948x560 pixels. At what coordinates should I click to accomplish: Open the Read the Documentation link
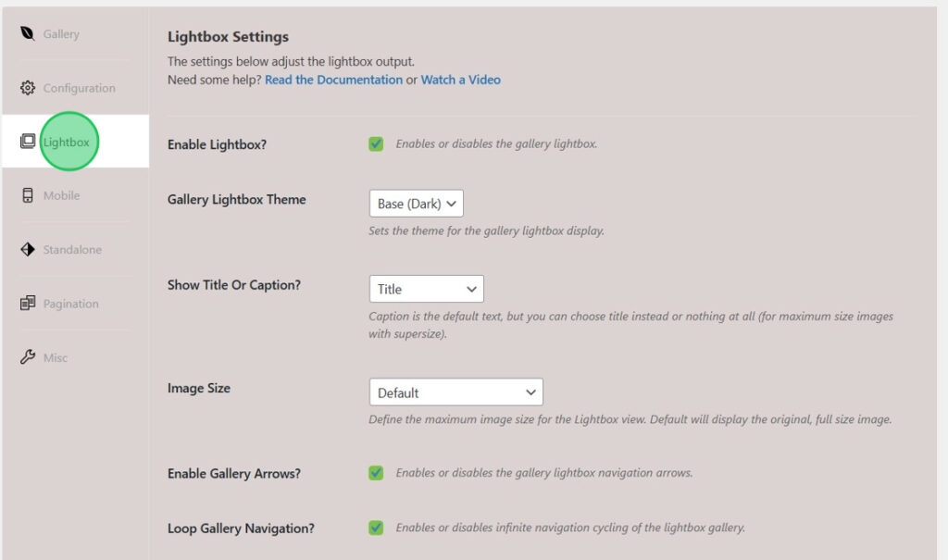[333, 80]
